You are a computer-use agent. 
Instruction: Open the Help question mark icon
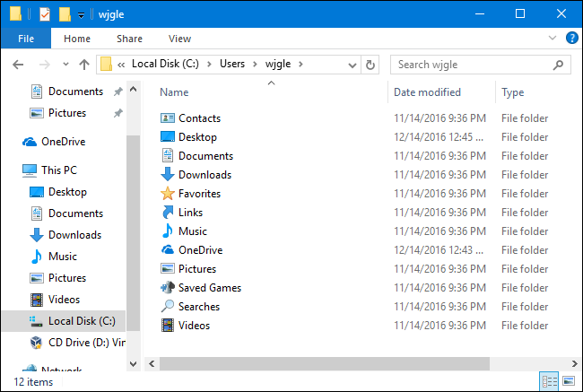point(571,39)
